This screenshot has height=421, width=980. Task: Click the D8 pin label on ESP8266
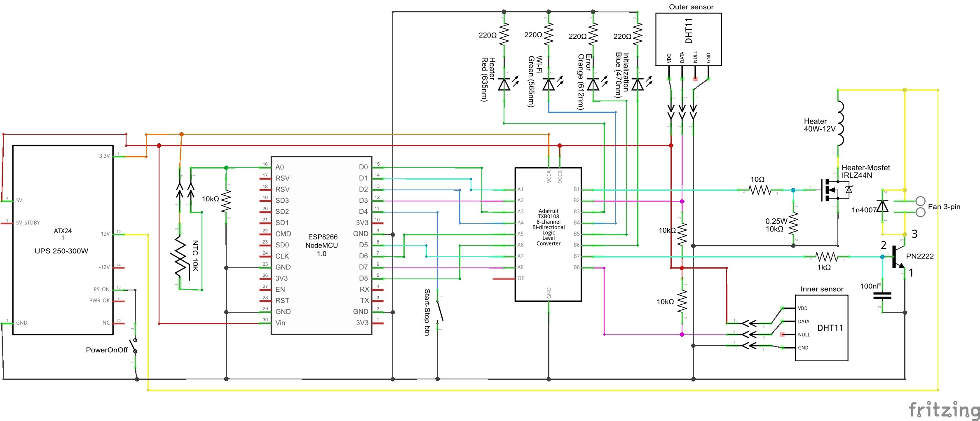coord(363,278)
